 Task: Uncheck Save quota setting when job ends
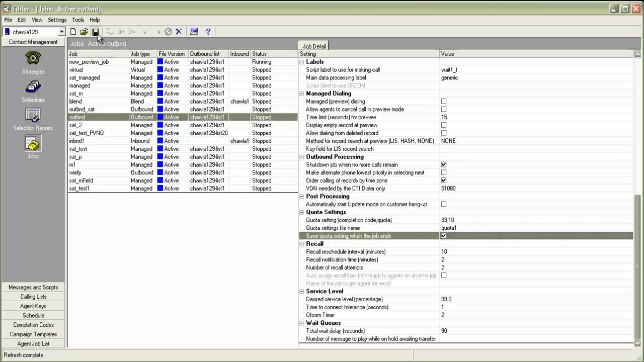444,236
